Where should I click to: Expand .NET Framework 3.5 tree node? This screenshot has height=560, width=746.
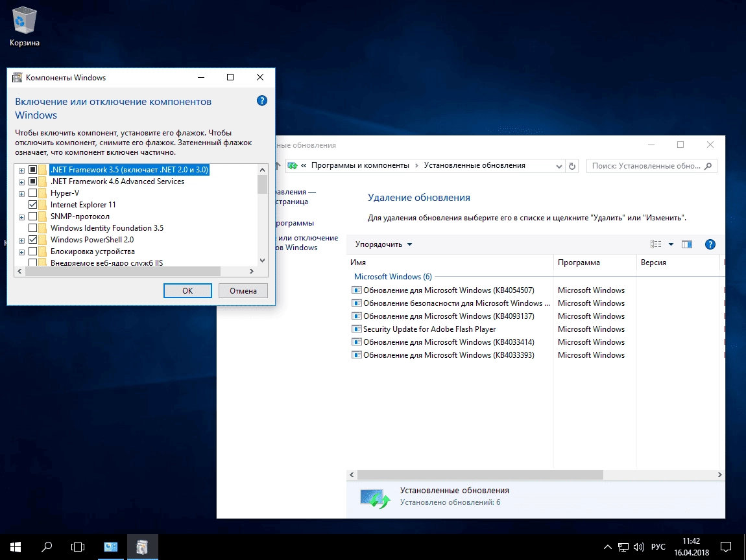[x=21, y=170]
